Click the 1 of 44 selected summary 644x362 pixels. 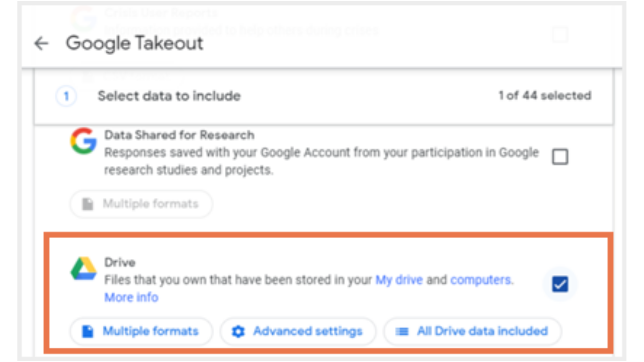pos(545,96)
